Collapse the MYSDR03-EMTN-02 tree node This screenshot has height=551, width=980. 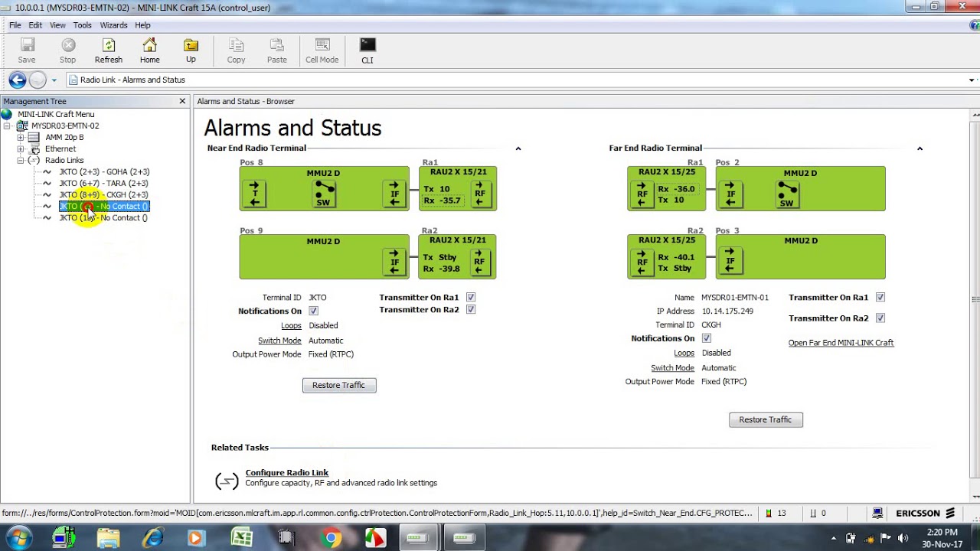[7, 126]
